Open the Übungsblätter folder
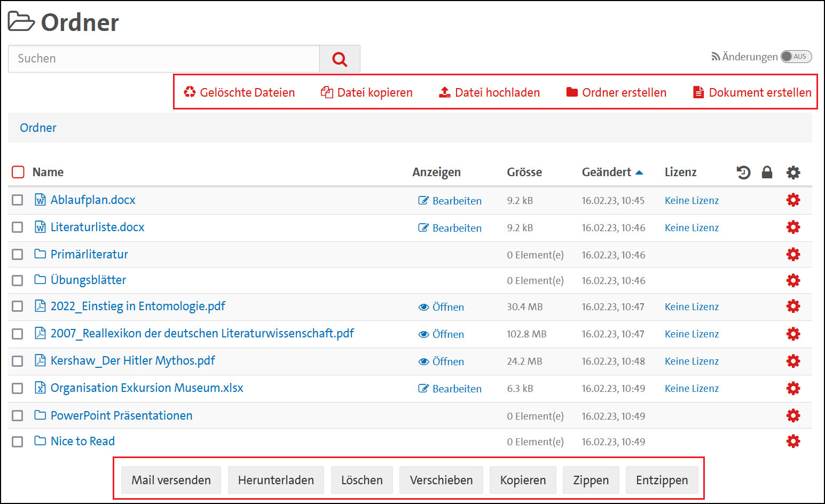This screenshot has height=504, width=825. (x=88, y=280)
